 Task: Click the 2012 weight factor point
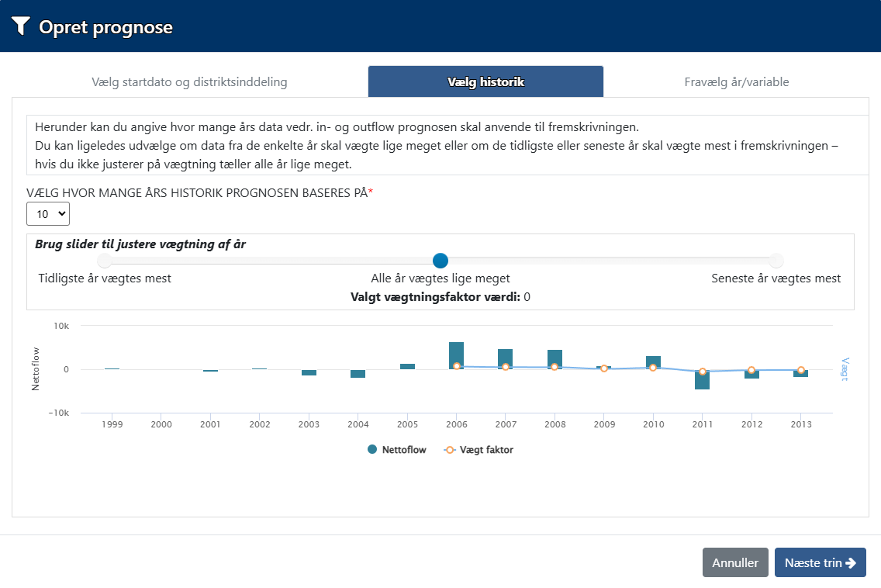pos(751,371)
